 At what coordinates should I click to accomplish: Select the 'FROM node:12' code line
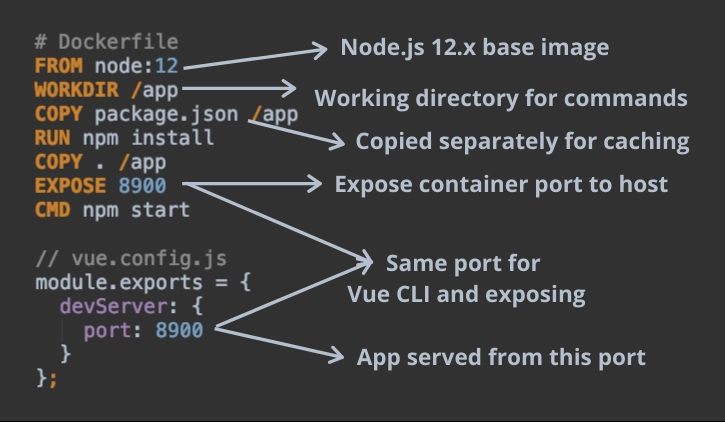point(106,66)
